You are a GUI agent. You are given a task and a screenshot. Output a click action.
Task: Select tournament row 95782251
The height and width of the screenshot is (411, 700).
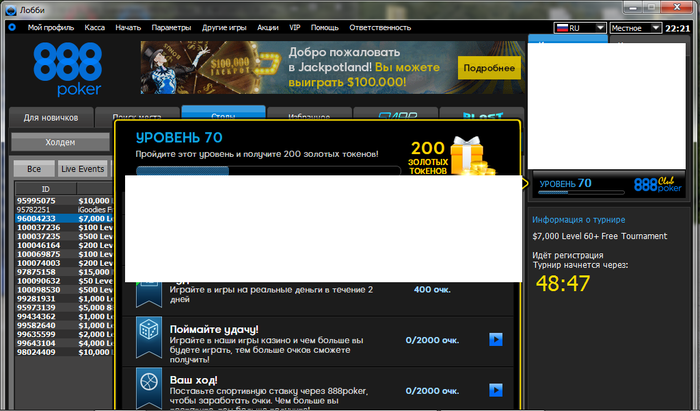[64, 210]
